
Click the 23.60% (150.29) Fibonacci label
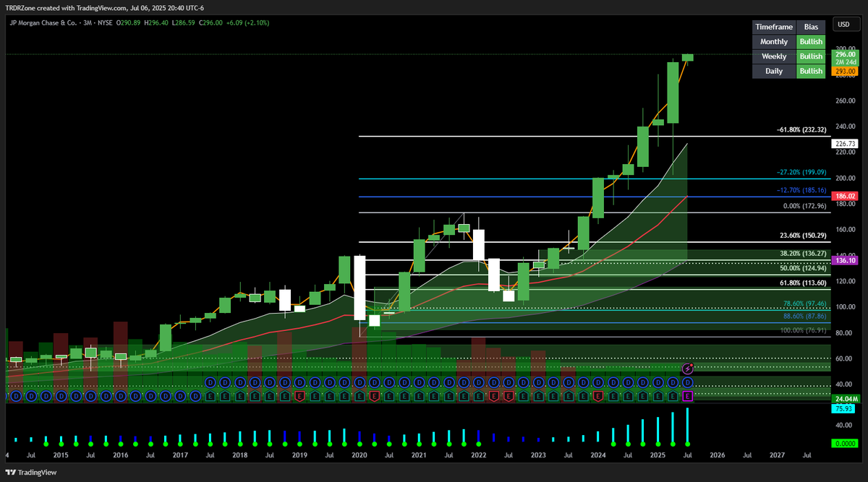point(804,236)
